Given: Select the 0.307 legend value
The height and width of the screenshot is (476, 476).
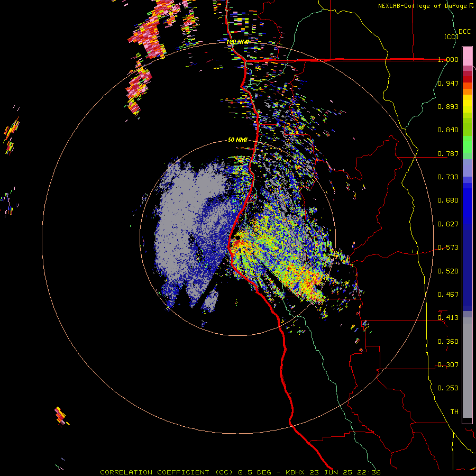Looking at the screenshot, I should click(448, 365).
